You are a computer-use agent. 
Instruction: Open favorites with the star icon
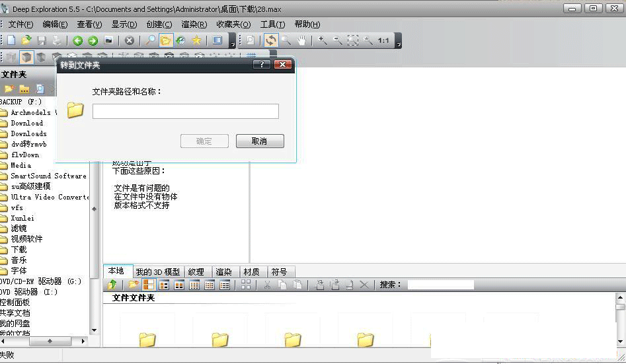point(196,40)
